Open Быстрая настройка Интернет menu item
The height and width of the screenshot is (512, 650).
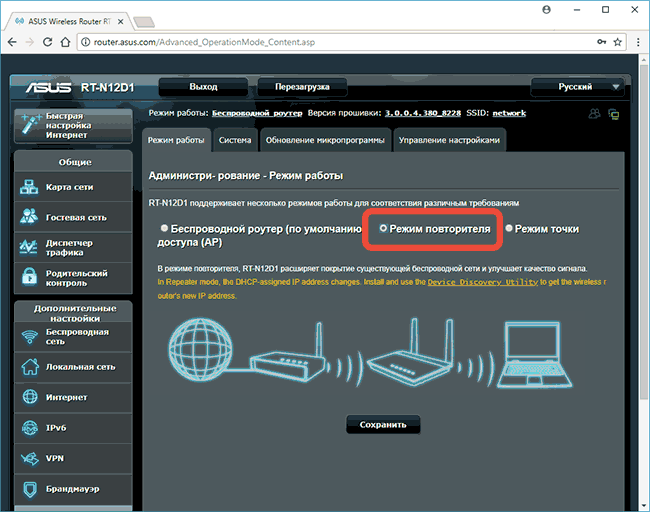click(x=73, y=126)
